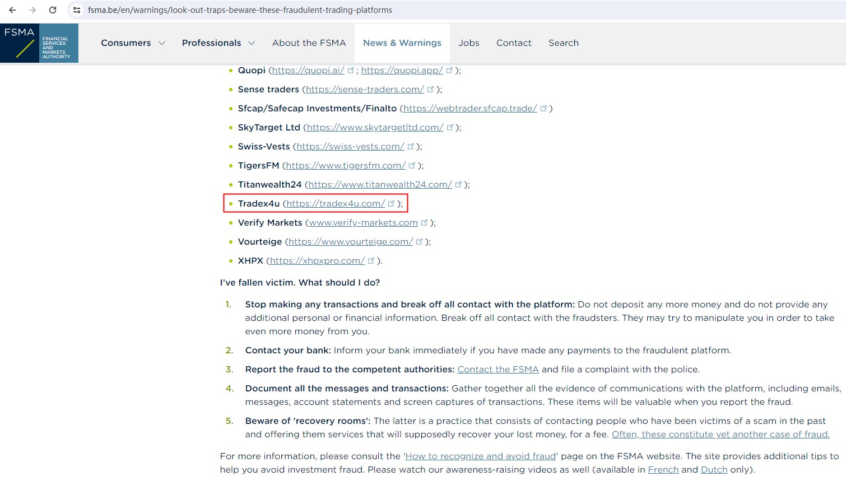Click the Contact the FSMA link
The width and height of the screenshot is (846, 504).
pos(498,370)
